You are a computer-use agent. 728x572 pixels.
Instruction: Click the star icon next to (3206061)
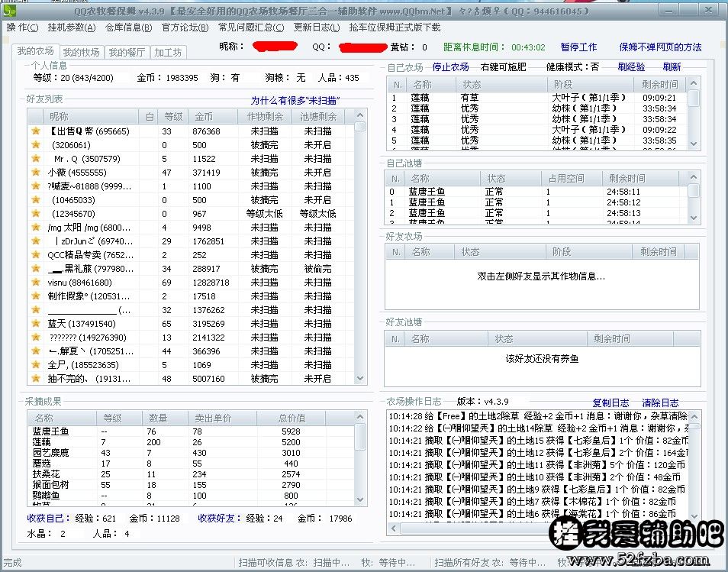click(x=36, y=144)
